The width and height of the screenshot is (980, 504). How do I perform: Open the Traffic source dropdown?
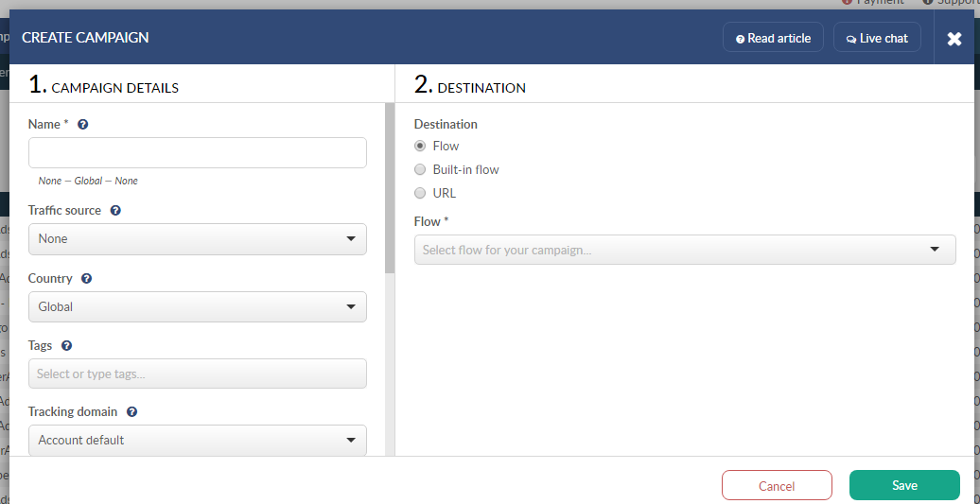198,239
